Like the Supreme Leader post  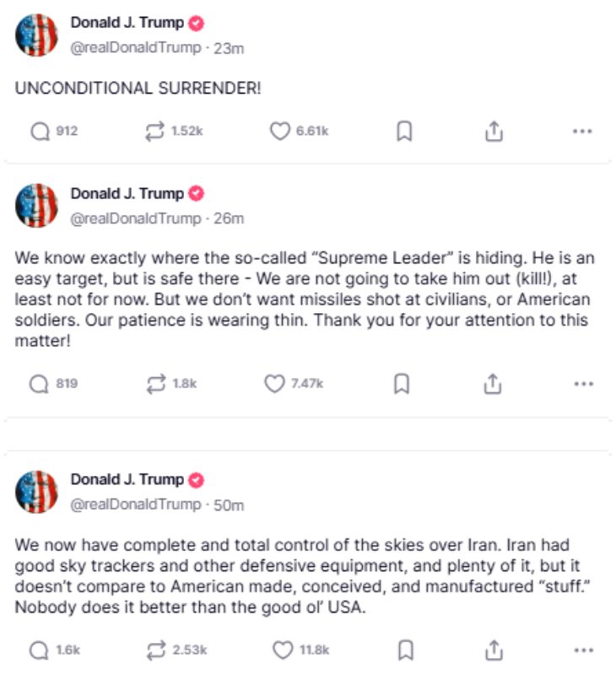coord(275,384)
